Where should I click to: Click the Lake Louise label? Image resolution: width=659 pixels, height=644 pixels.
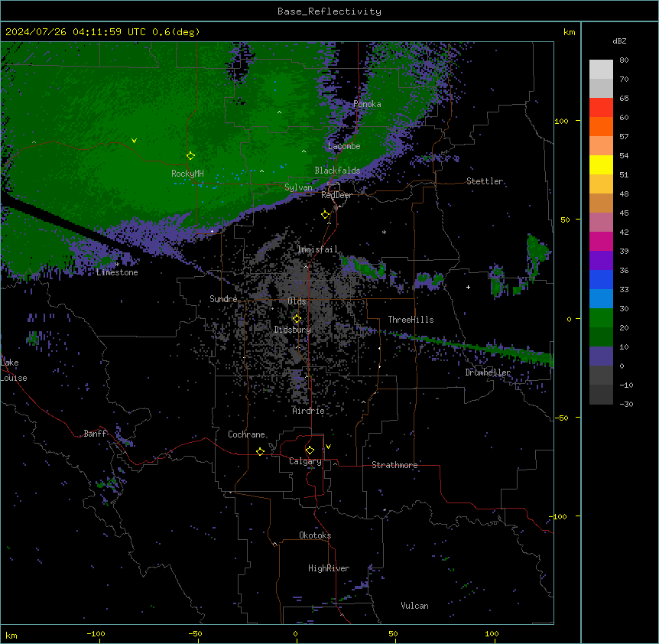point(14,370)
